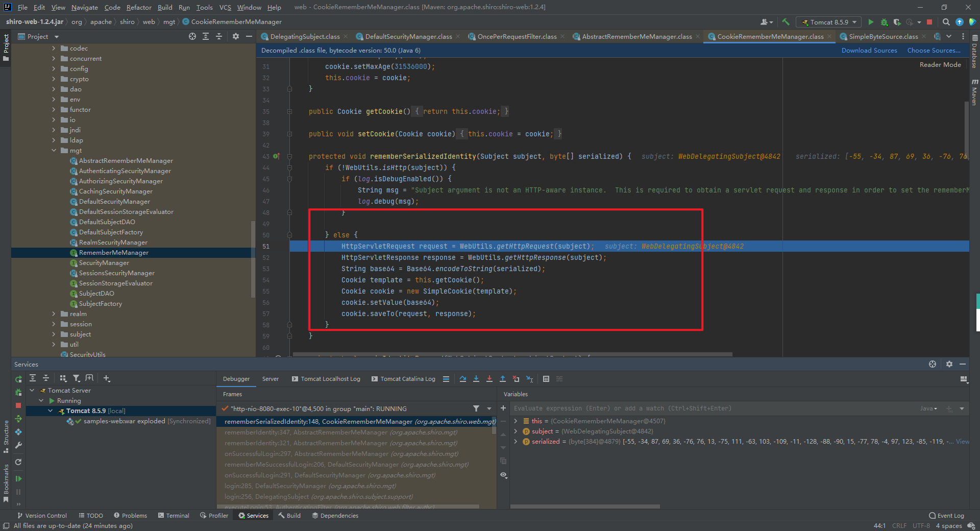Click Step Over icon in the debugger toolbar
This screenshot has width=980, height=531.
(x=463, y=379)
